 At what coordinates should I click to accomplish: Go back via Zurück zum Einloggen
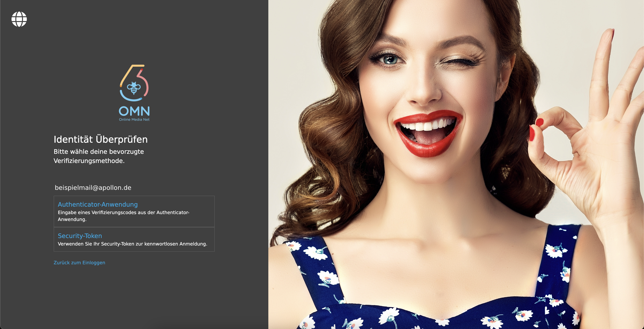[x=79, y=263]
